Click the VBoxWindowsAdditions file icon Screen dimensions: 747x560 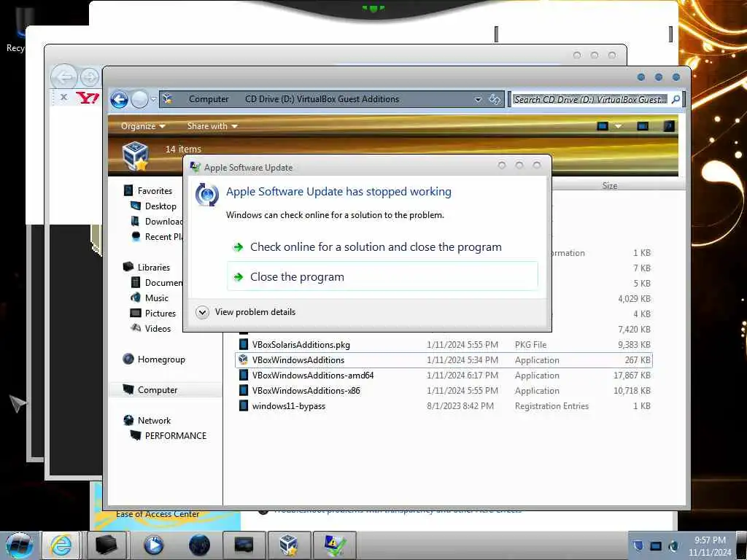click(x=243, y=359)
